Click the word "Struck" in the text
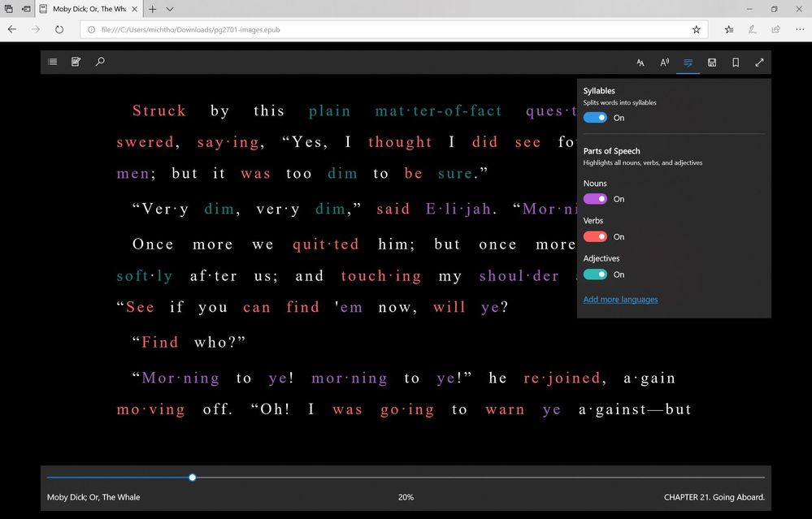This screenshot has width=812, height=519. click(x=159, y=110)
